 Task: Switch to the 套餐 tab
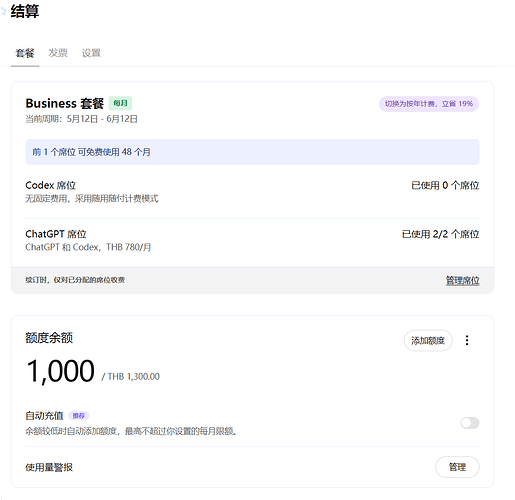tap(25, 53)
